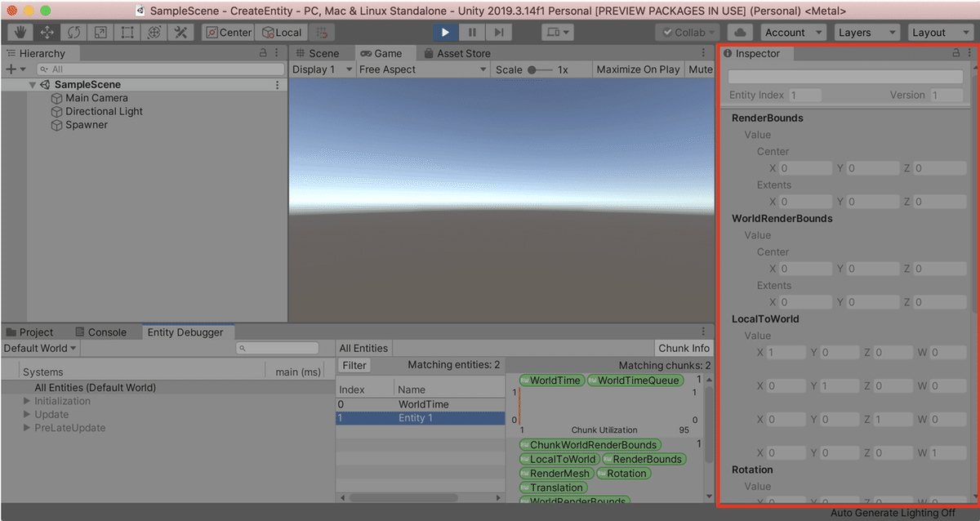Select the combined Transform tool
Screen dimensions: 980x521
[154, 33]
